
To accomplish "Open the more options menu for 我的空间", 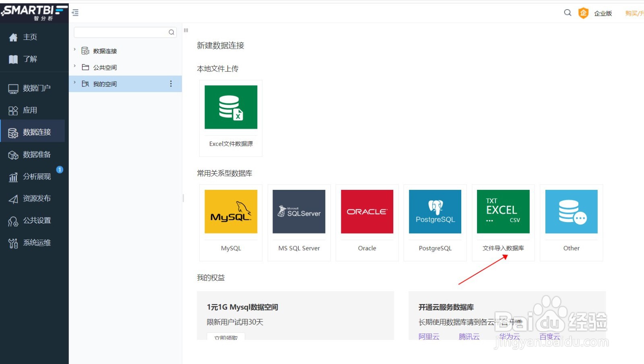I will [x=171, y=84].
